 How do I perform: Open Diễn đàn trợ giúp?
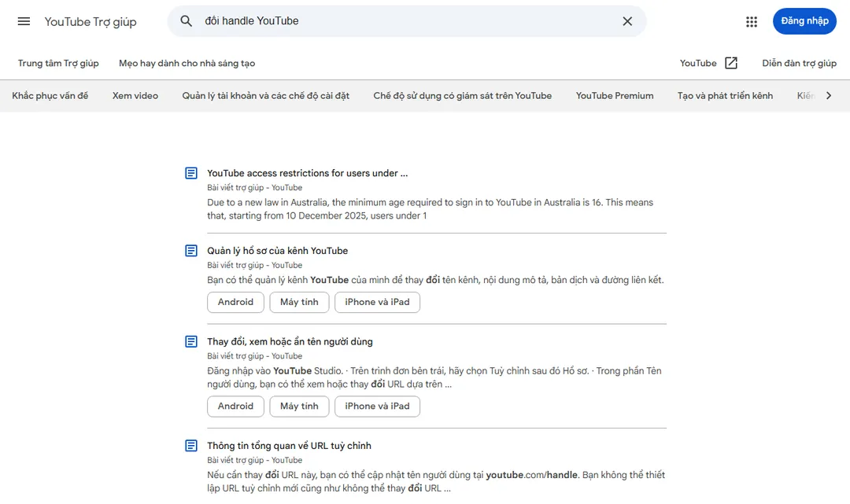coord(799,64)
